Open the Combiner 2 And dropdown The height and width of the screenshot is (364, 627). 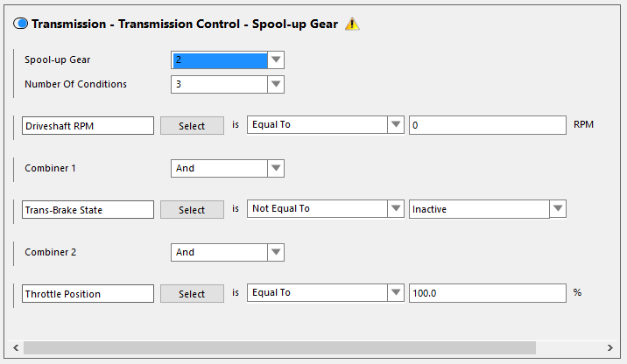click(228, 252)
